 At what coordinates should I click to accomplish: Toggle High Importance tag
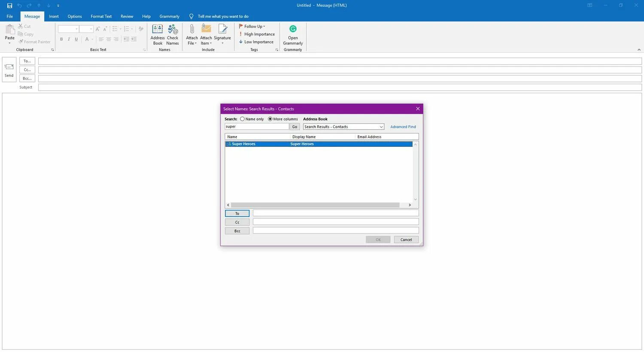pyautogui.click(x=257, y=34)
